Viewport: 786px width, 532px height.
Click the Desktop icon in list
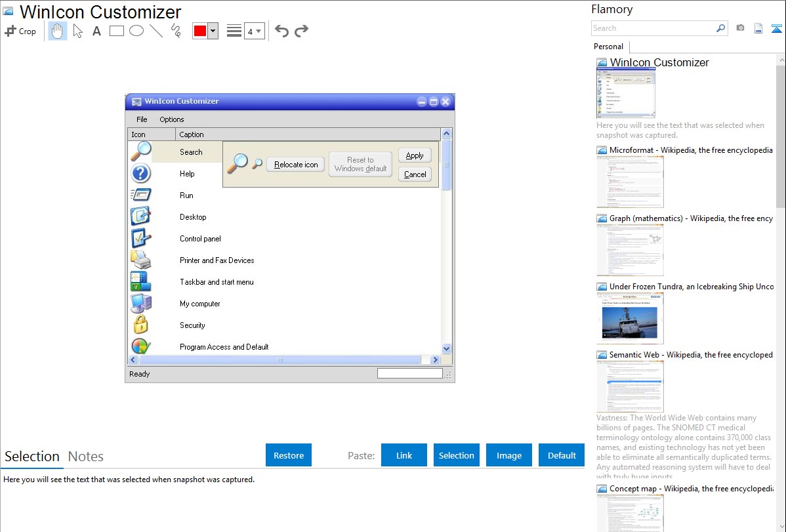click(141, 216)
